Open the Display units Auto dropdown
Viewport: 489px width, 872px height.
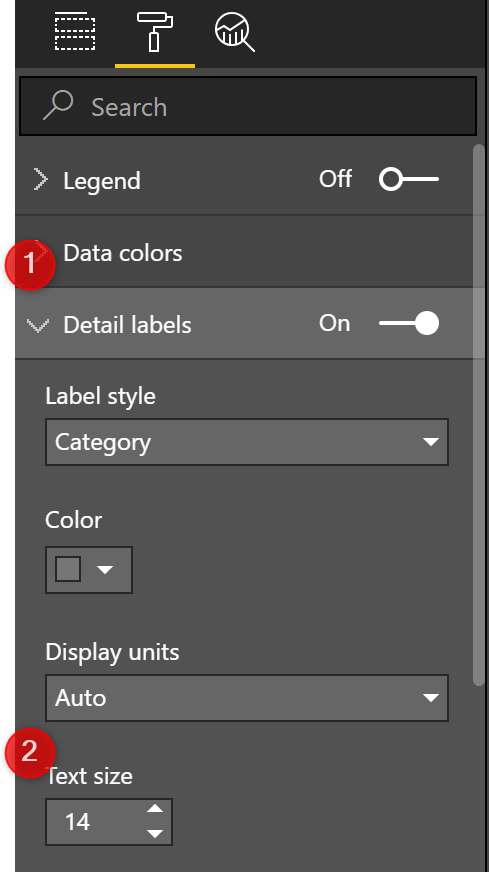pyautogui.click(x=247, y=698)
